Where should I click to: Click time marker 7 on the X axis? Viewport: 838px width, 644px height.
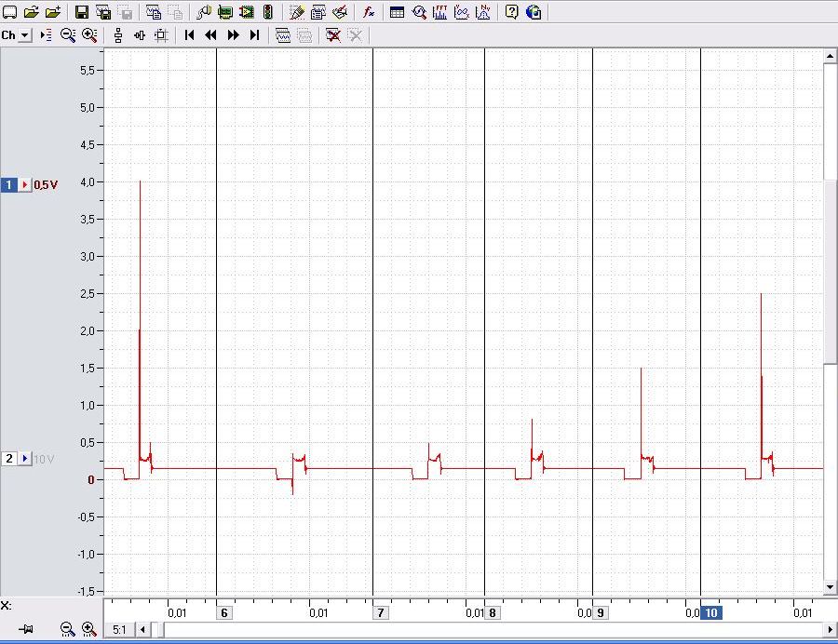381,612
